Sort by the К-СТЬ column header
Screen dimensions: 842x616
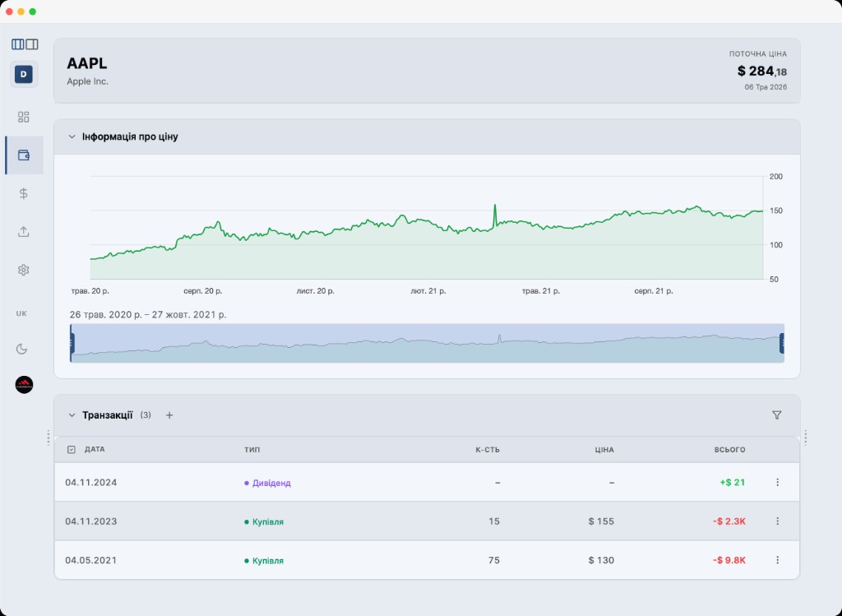[488, 450]
